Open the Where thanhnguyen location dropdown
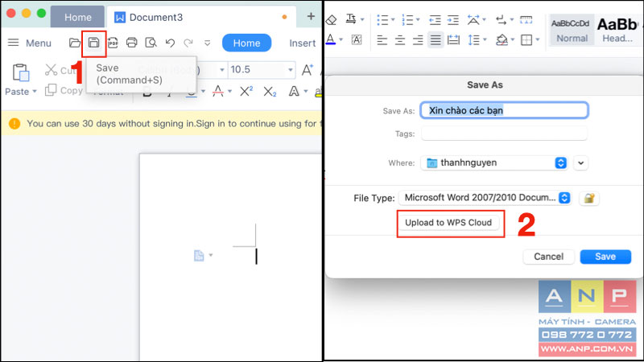The height and width of the screenshot is (362, 644). [x=496, y=163]
